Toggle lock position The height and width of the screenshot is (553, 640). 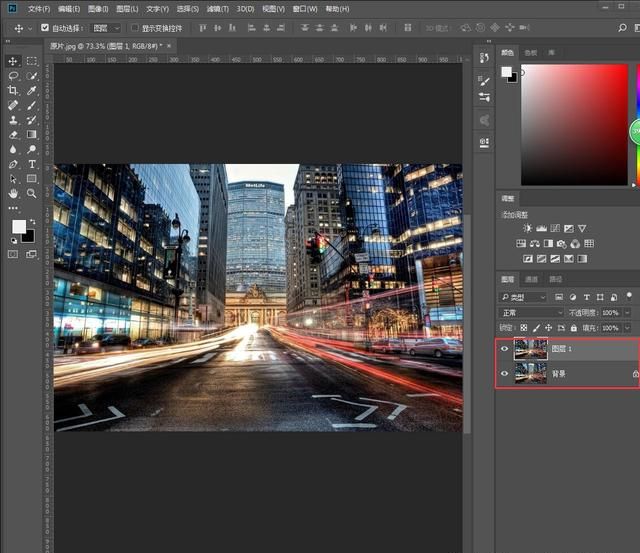[x=549, y=328]
